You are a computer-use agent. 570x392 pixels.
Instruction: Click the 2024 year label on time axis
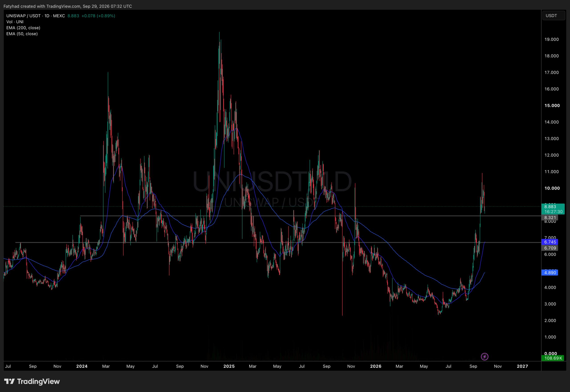point(82,366)
